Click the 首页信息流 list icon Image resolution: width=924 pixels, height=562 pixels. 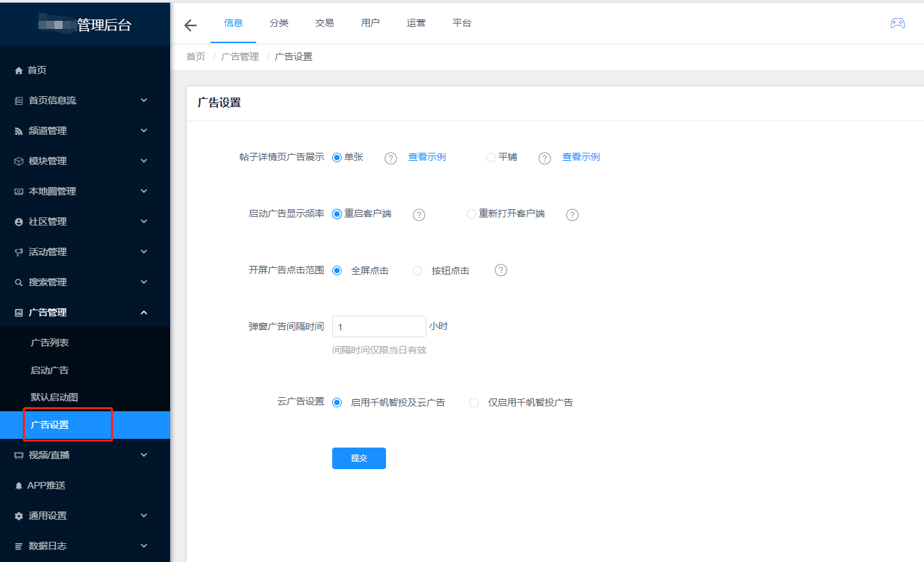(x=19, y=101)
